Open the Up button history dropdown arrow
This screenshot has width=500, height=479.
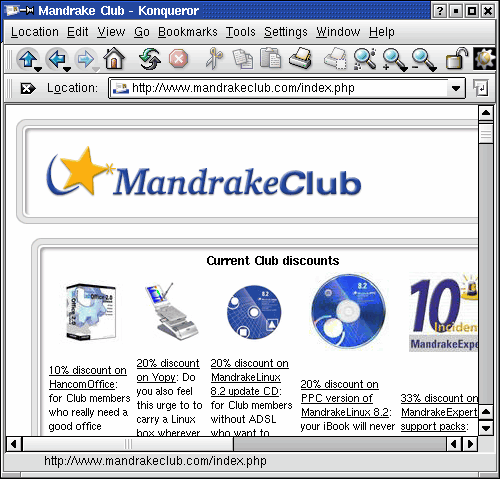tap(38, 69)
